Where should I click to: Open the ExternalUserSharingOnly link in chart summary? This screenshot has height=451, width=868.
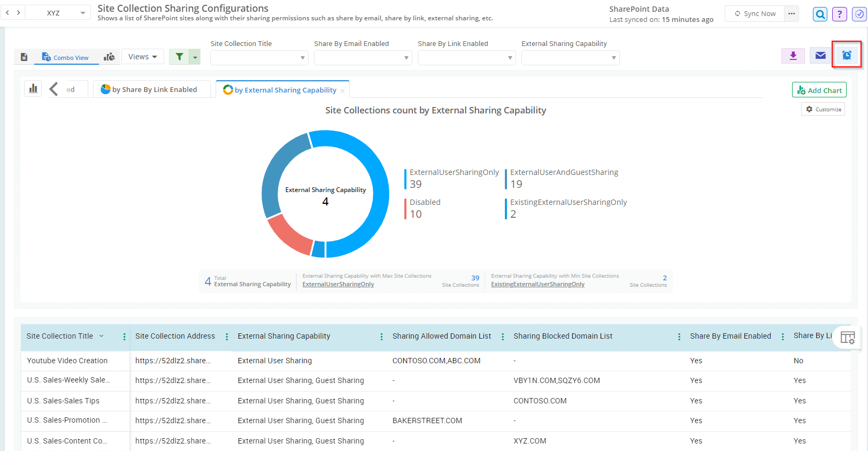pyautogui.click(x=338, y=285)
